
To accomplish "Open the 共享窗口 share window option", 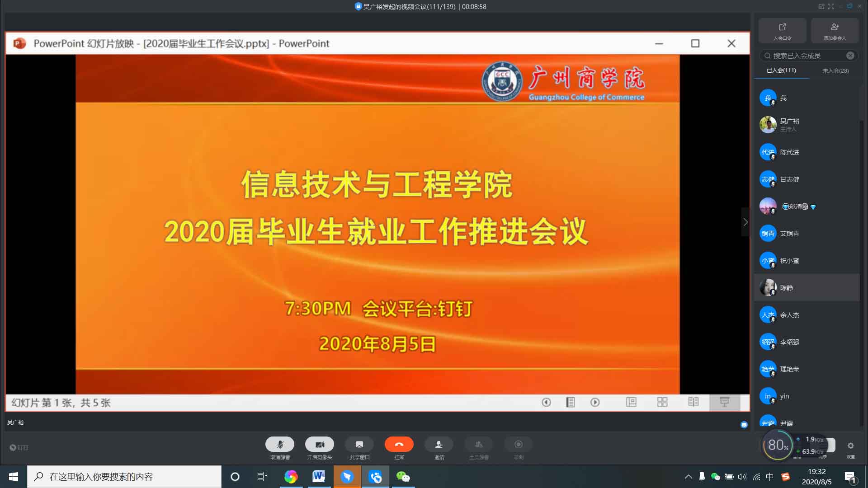I will coord(359,445).
